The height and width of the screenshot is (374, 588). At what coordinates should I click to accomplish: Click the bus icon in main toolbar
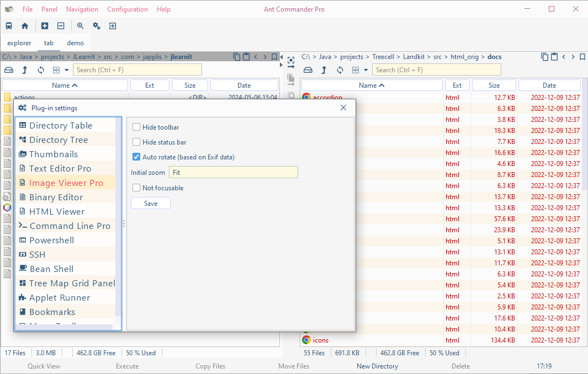pyautogui.click(x=9, y=26)
